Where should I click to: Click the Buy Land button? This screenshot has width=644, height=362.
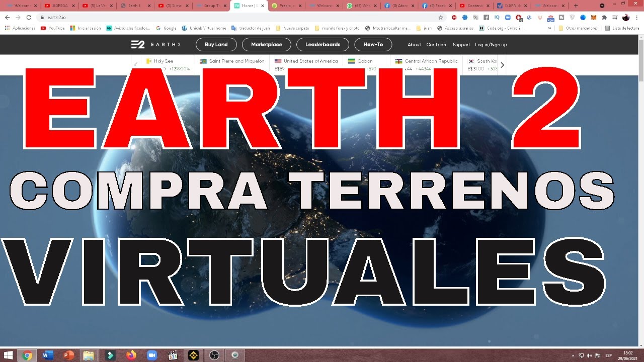216,44
